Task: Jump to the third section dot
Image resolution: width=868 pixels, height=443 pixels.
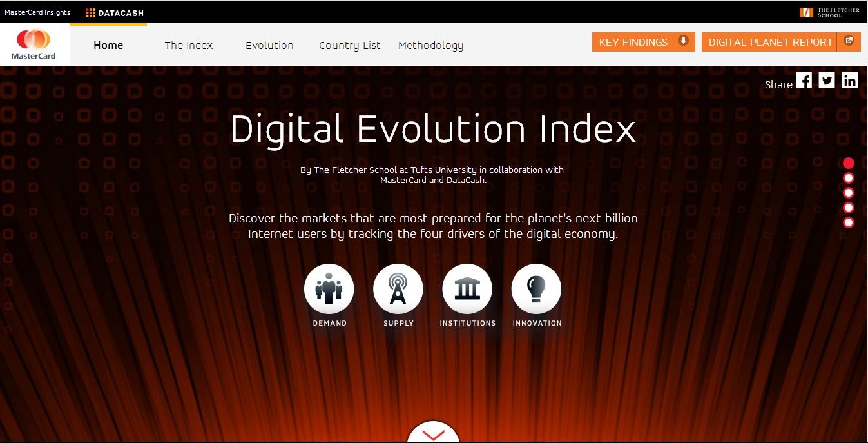Action: click(849, 193)
